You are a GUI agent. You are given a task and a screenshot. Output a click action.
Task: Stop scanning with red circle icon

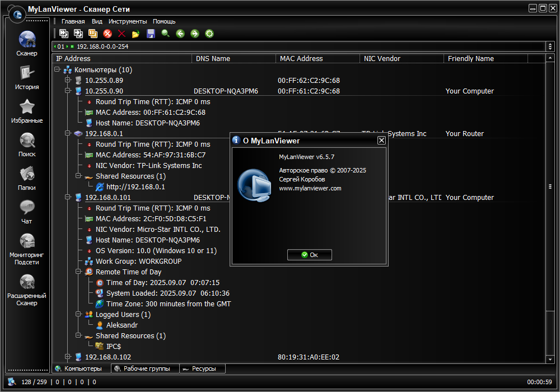click(108, 34)
